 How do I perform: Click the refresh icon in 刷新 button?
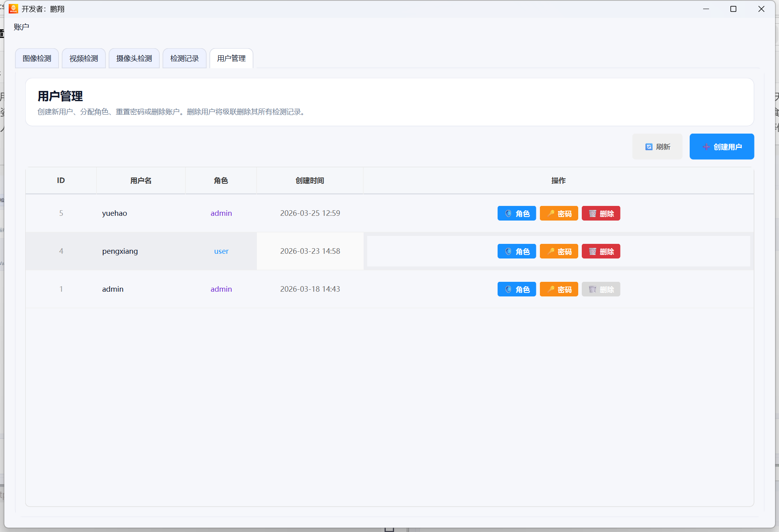click(649, 147)
